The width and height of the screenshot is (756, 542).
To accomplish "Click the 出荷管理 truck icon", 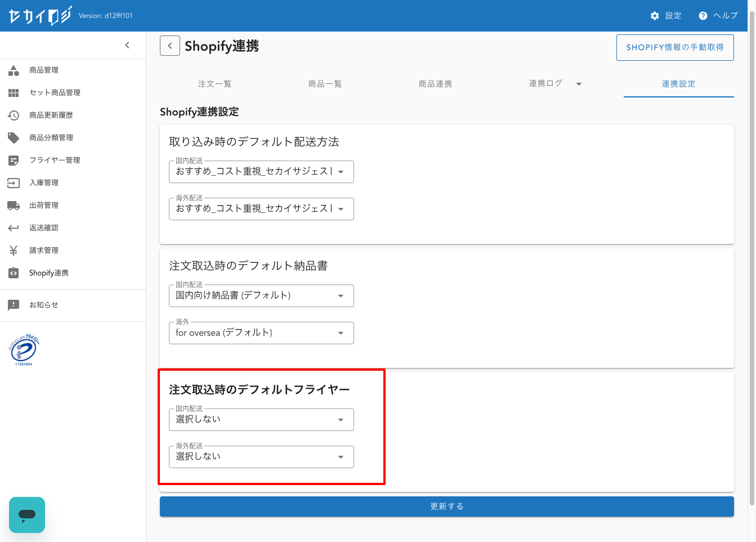I will pyautogui.click(x=14, y=206).
